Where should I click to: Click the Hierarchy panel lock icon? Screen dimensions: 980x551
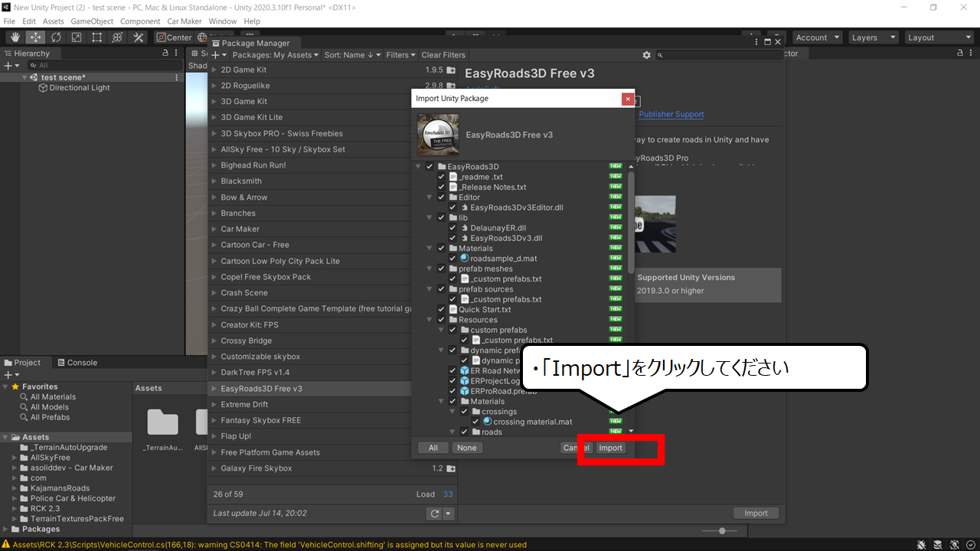coord(165,54)
